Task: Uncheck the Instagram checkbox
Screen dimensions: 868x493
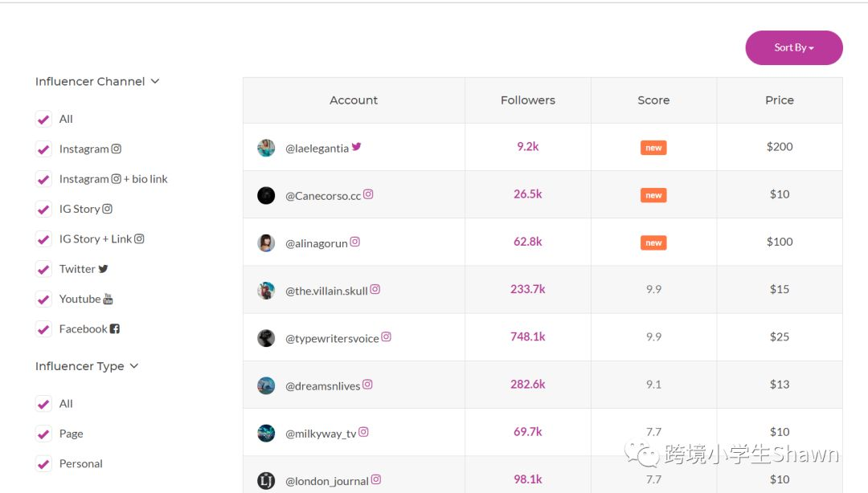Action: [43, 149]
